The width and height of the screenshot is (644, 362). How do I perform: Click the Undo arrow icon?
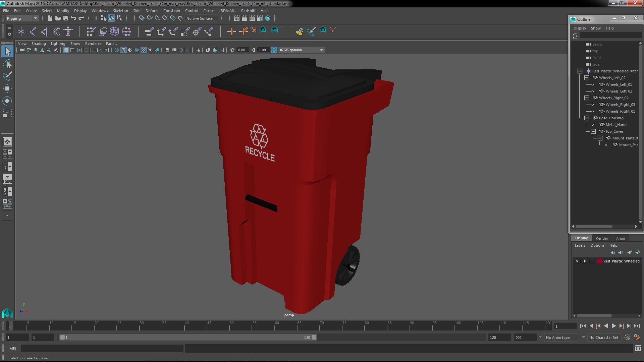click(73, 18)
